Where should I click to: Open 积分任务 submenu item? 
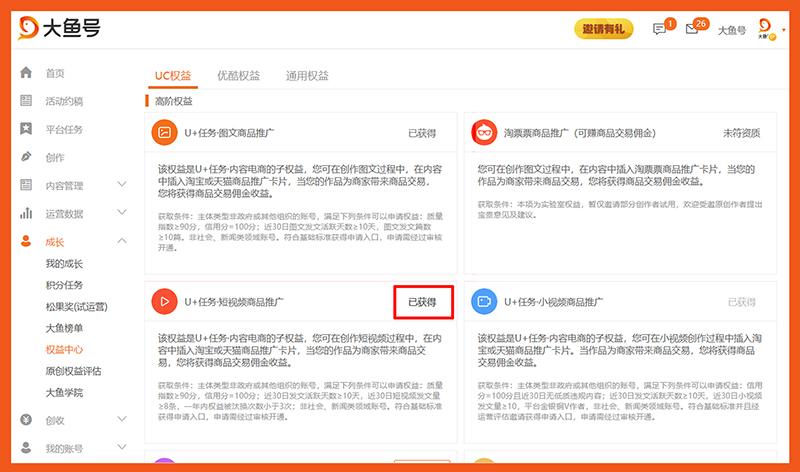click(x=64, y=285)
